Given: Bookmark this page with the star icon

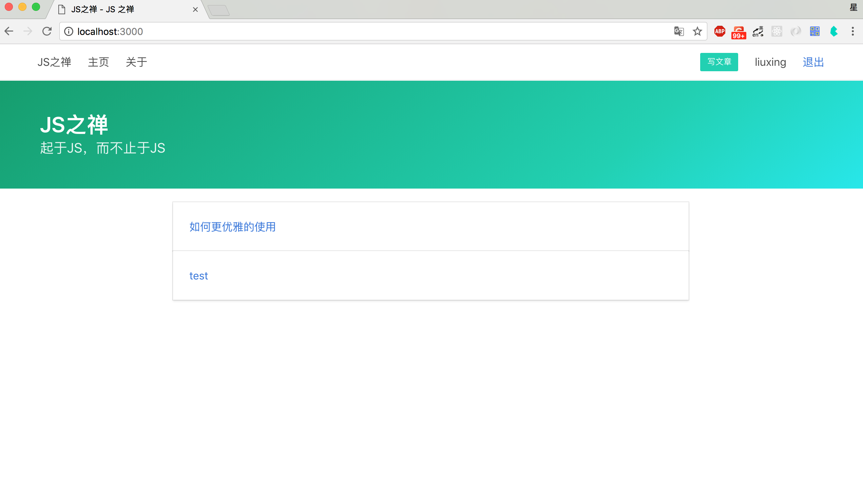Looking at the screenshot, I should point(697,32).
